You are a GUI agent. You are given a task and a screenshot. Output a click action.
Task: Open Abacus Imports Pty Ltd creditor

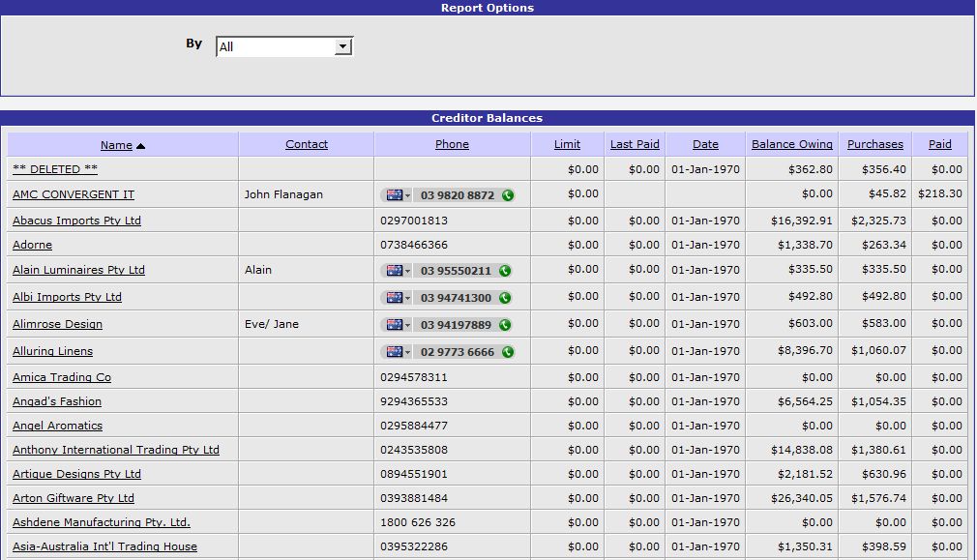tap(76, 221)
